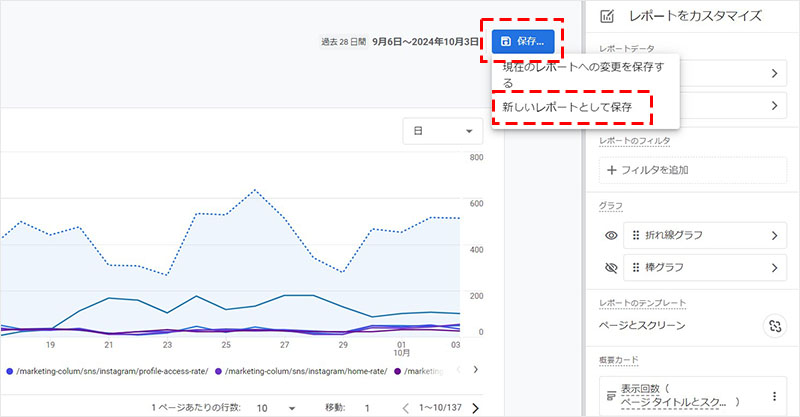Choose 現在のレポートへの変更を保存する menu entry
The width and height of the screenshot is (800, 417).
tap(584, 73)
